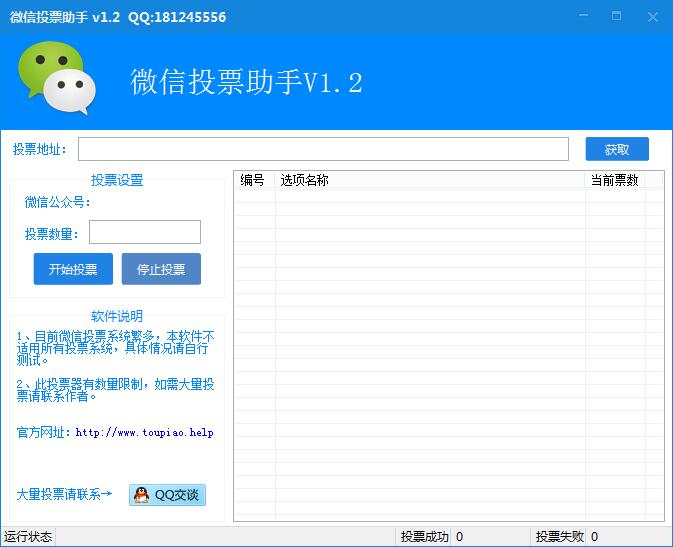This screenshot has width=673, height=547.
Task: Click the 当前票数 column header
Action: coord(614,180)
